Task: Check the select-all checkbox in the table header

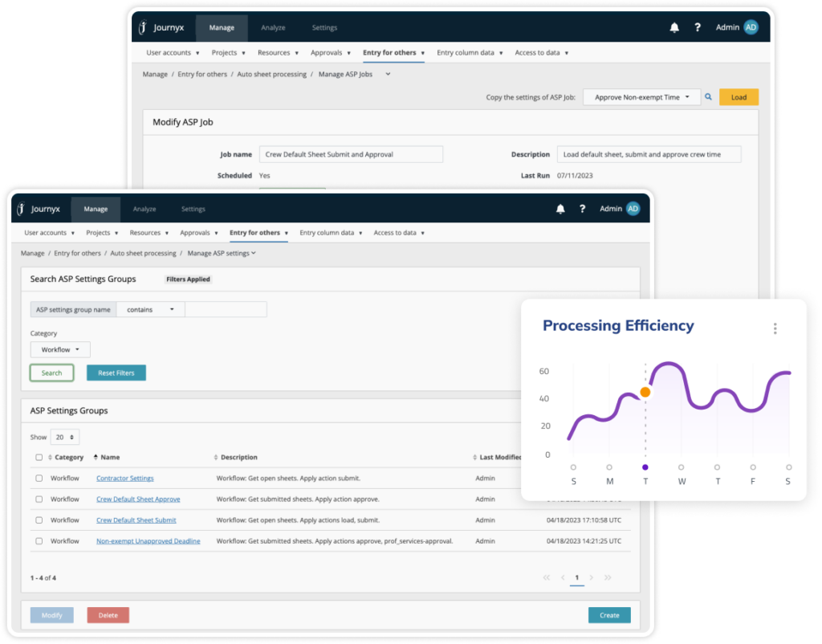Action: click(39, 456)
